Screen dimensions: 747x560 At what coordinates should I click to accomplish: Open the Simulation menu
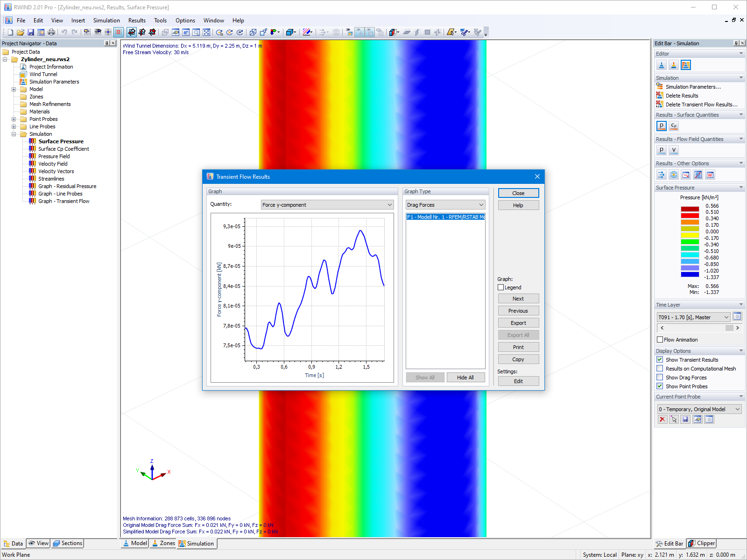pos(106,21)
